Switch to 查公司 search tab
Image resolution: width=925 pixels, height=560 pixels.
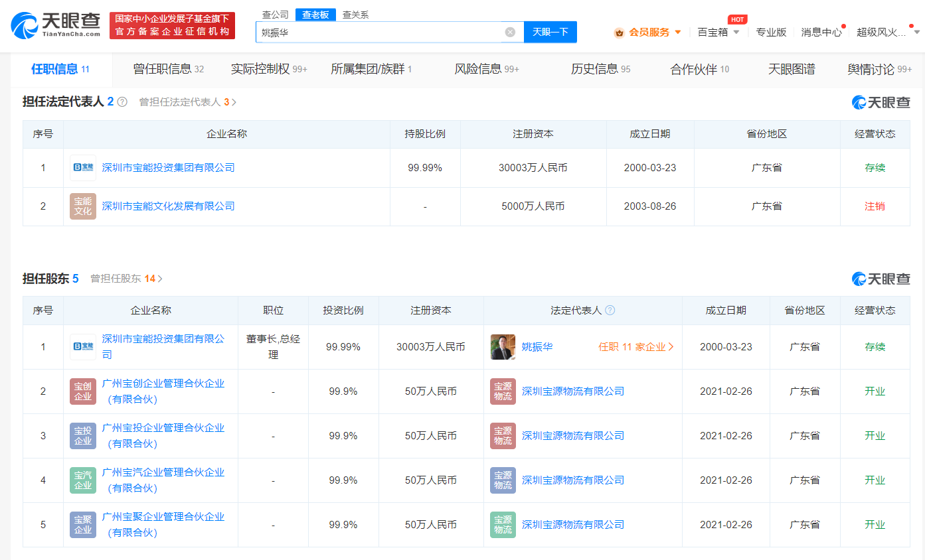point(276,15)
